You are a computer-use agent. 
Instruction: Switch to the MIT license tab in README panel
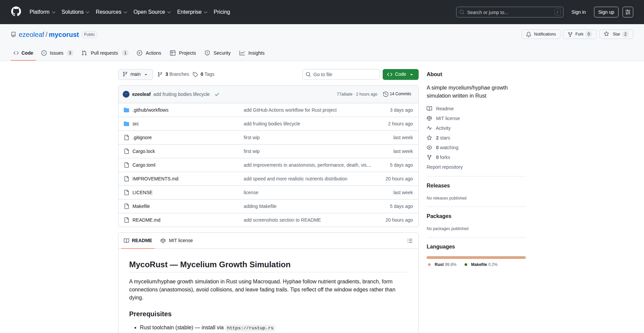pyautogui.click(x=177, y=240)
